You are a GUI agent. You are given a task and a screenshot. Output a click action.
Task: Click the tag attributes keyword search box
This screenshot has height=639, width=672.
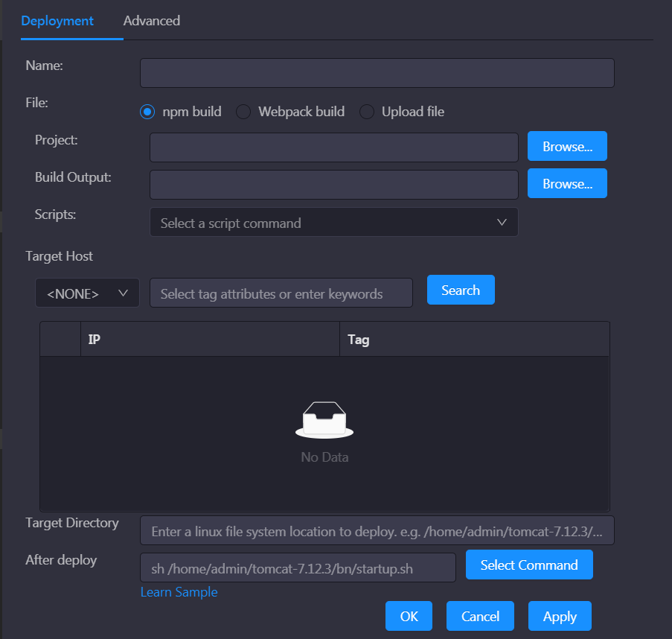click(281, 293)
